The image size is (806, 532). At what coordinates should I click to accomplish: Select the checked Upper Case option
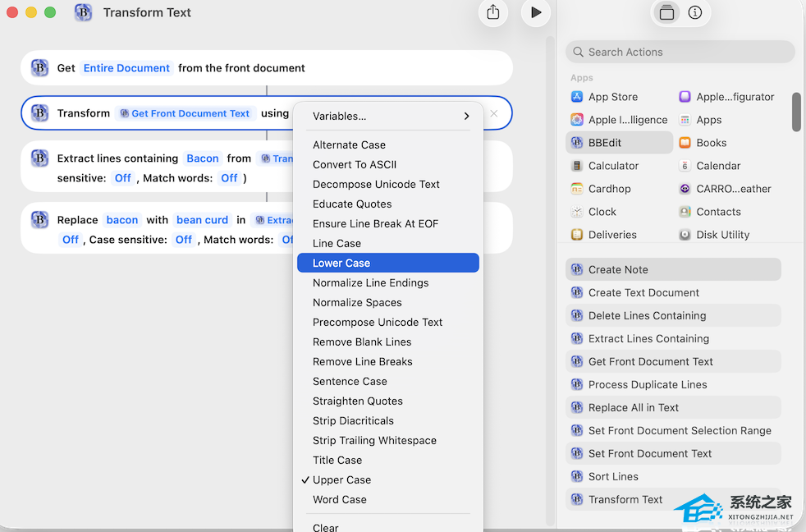coord(388,479)
